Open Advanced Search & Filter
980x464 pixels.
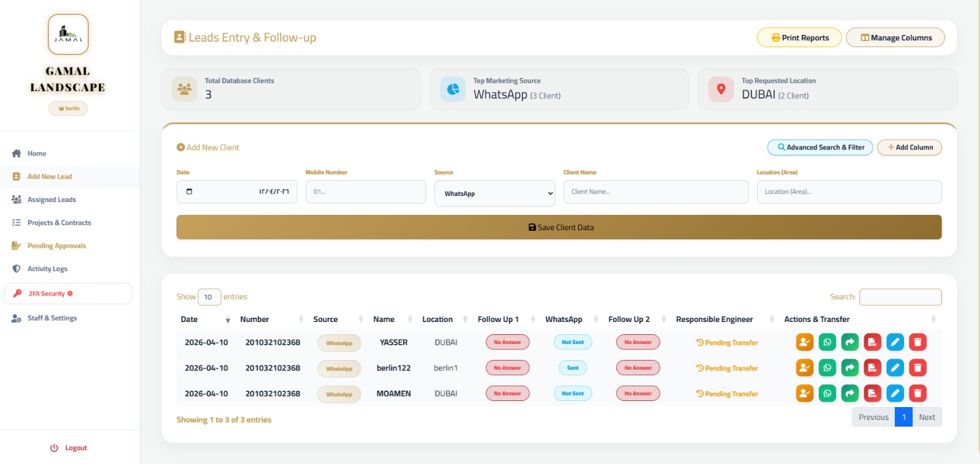[x=820, y=148]
